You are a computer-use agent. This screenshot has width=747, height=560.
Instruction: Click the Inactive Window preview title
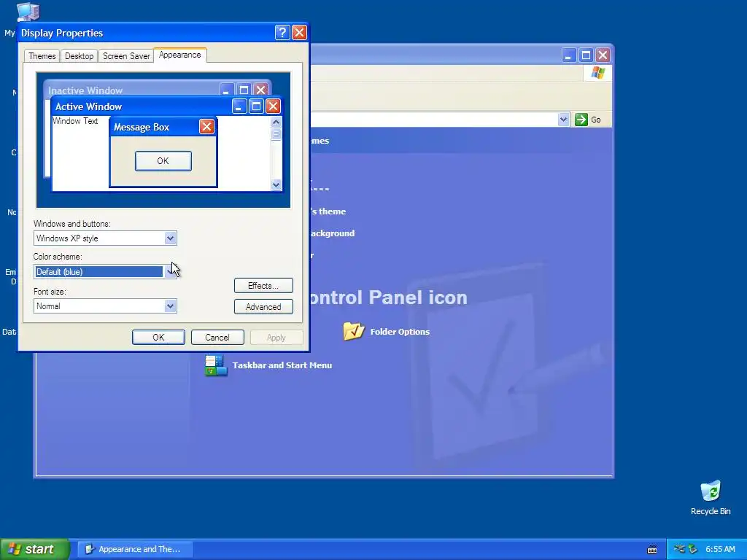[x=85, y=90]
